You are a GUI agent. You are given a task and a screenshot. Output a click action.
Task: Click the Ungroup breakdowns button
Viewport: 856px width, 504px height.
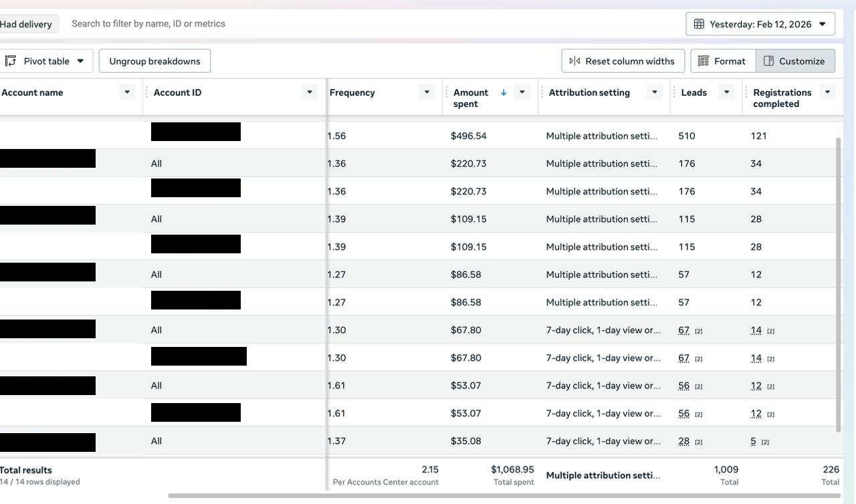154,61
